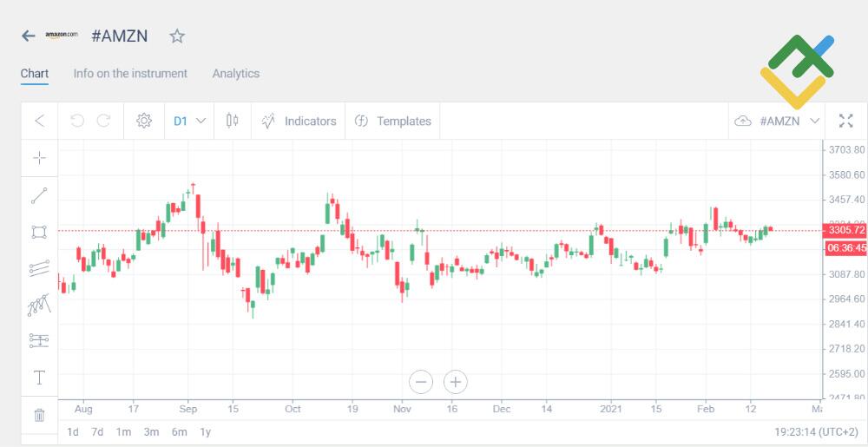
Task: Open the Templates menu
Action: point(392,122)
